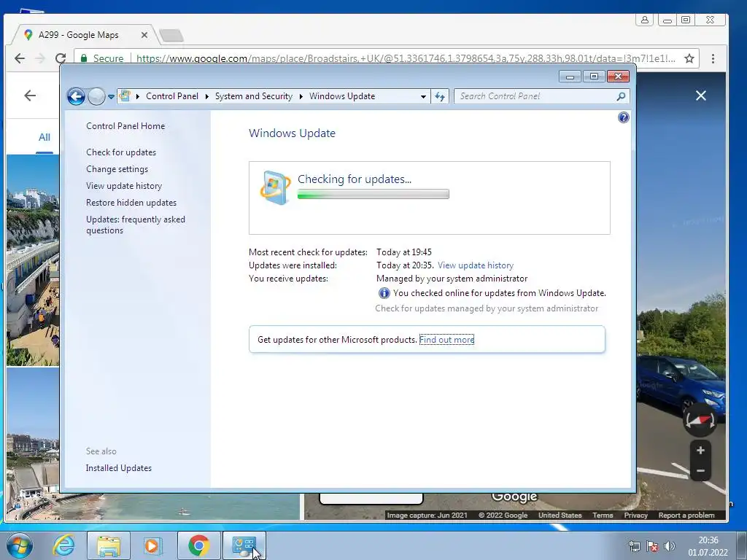Bookmark this page with the star icon
747x560 pixels.
pos(689,58)
